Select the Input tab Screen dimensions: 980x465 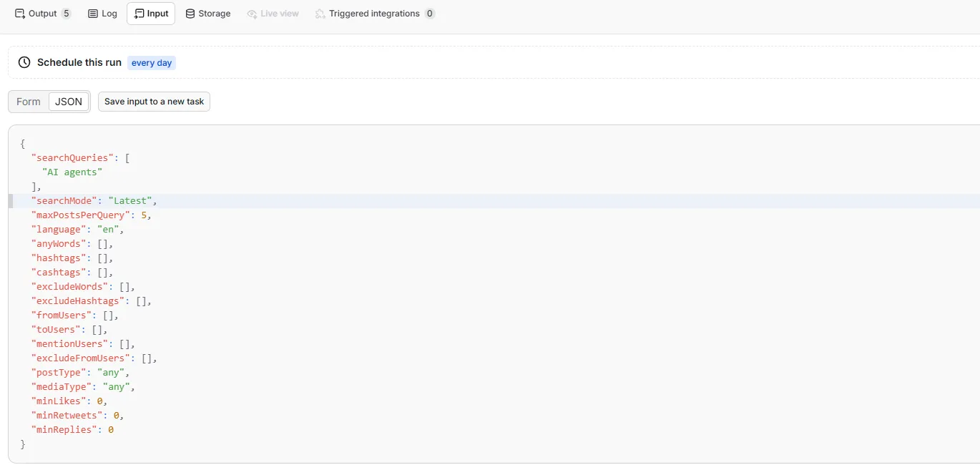[x=151, y=14]
